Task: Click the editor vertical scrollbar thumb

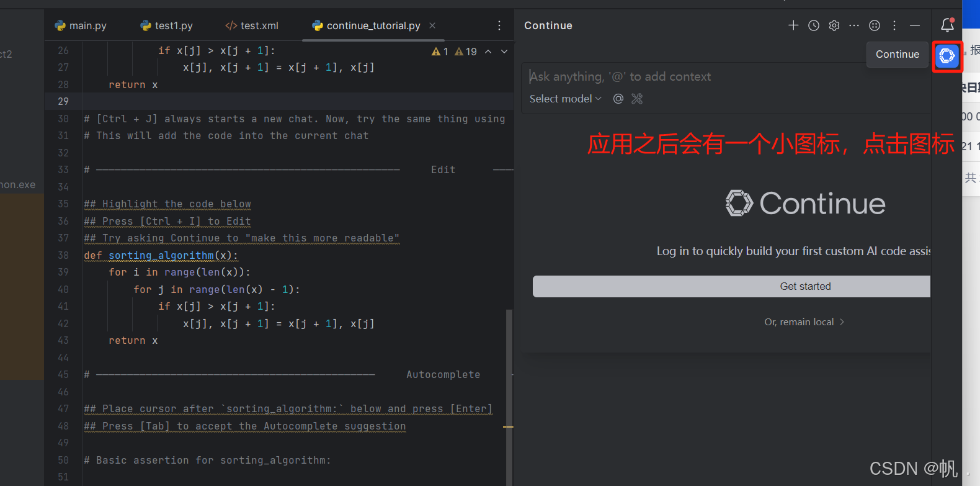Action: 509,397
